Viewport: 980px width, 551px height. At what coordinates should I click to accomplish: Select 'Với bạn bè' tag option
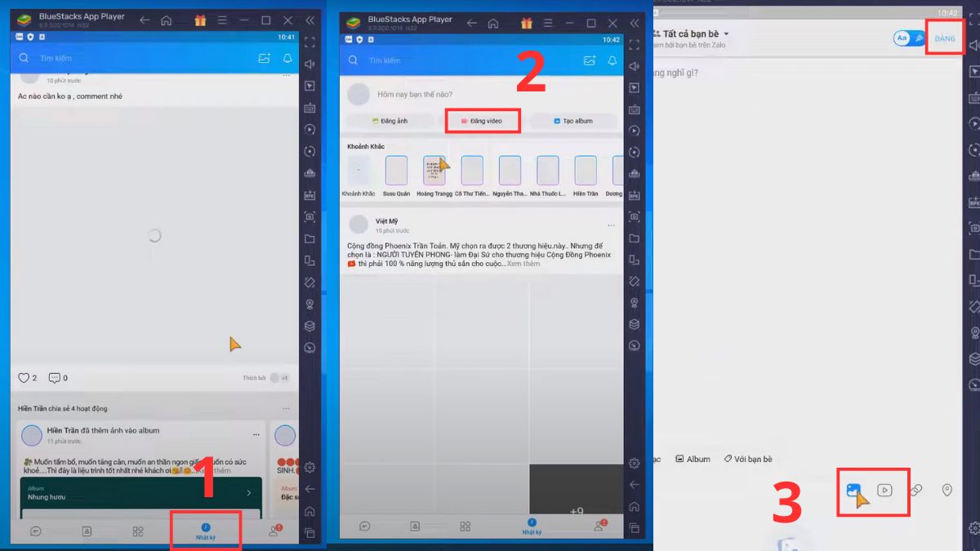[x=747, y=459]
